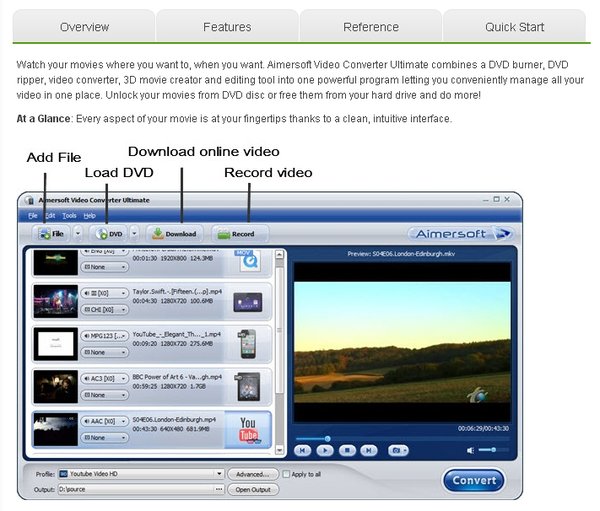Click the app icon in title bar
Viewport: 600px width, 511px height.
pos(29,200)
